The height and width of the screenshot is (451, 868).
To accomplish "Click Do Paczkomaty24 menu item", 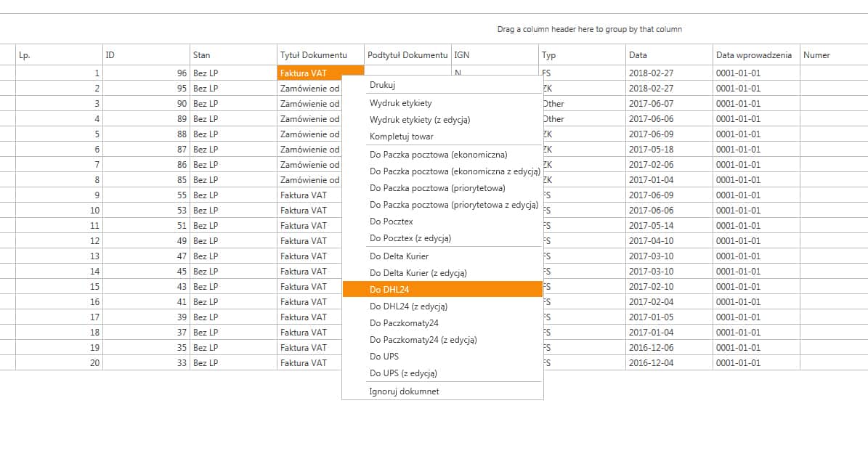I will coord(442,322).
